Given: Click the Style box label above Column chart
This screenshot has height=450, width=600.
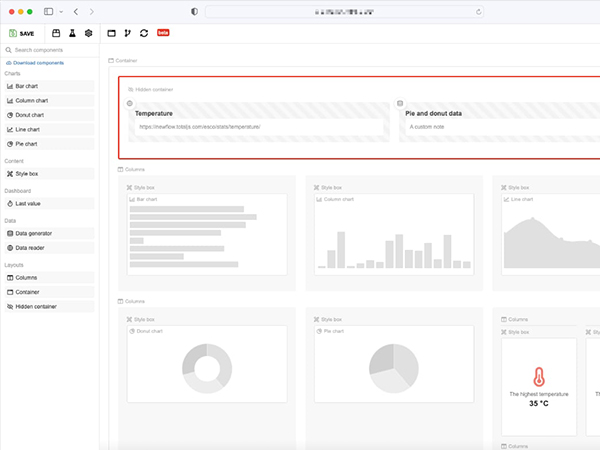Looking at the screenshot, I should point(328,188).
